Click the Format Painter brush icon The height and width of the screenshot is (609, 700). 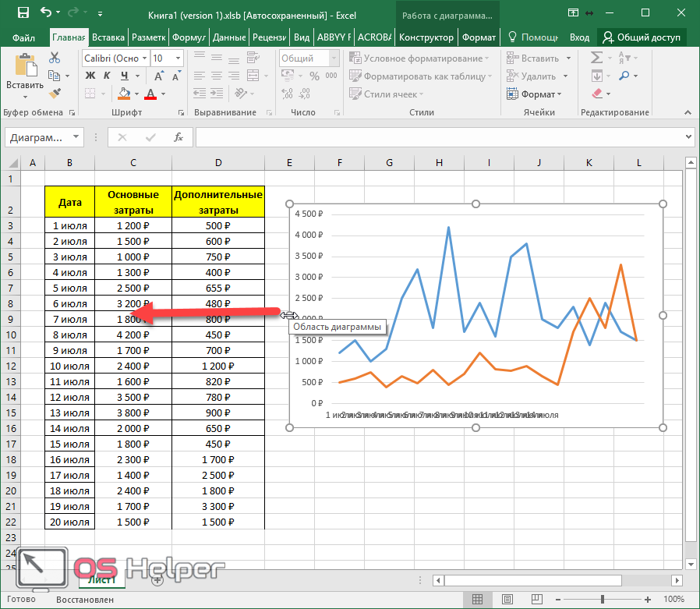(x=54, y=94)
